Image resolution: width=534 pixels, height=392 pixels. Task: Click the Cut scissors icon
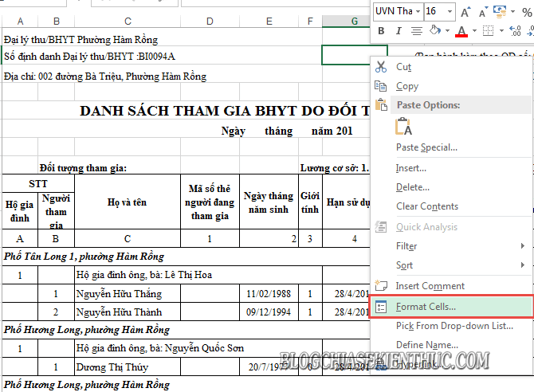[x=381, y=67]
